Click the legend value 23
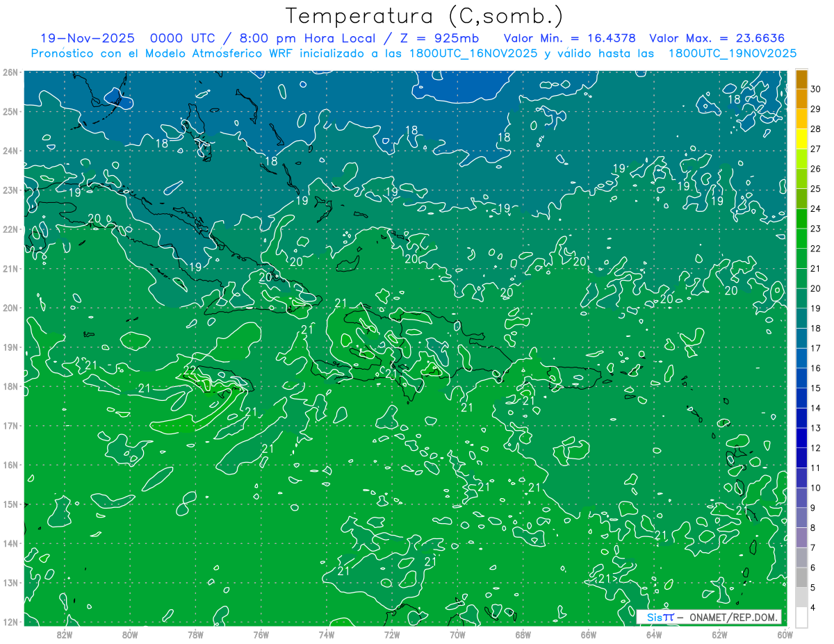 (x=815, y=229)
